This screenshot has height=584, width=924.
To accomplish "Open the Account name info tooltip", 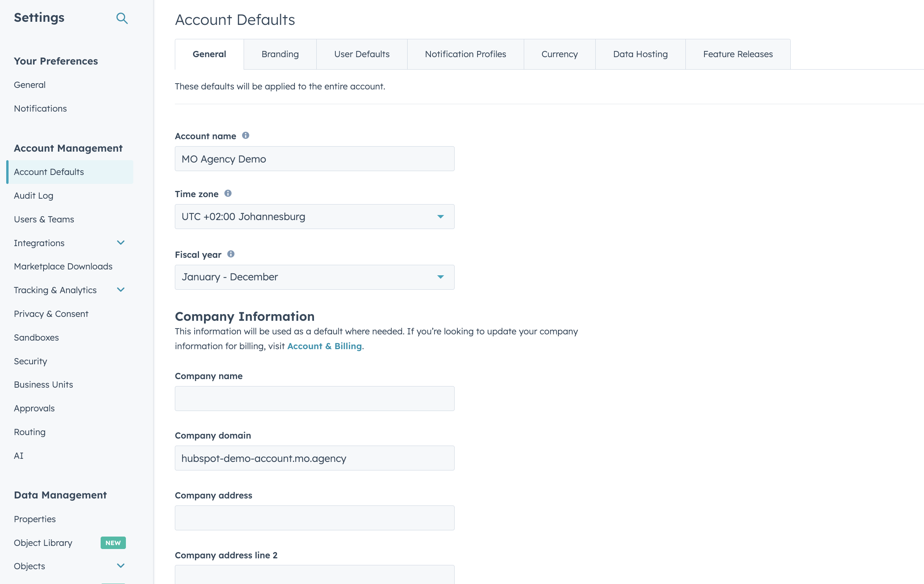I will [245, 136].
